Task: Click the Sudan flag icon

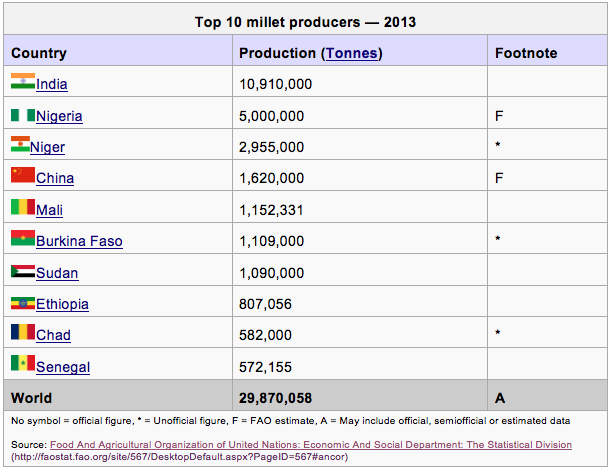Action: [22, 272]
